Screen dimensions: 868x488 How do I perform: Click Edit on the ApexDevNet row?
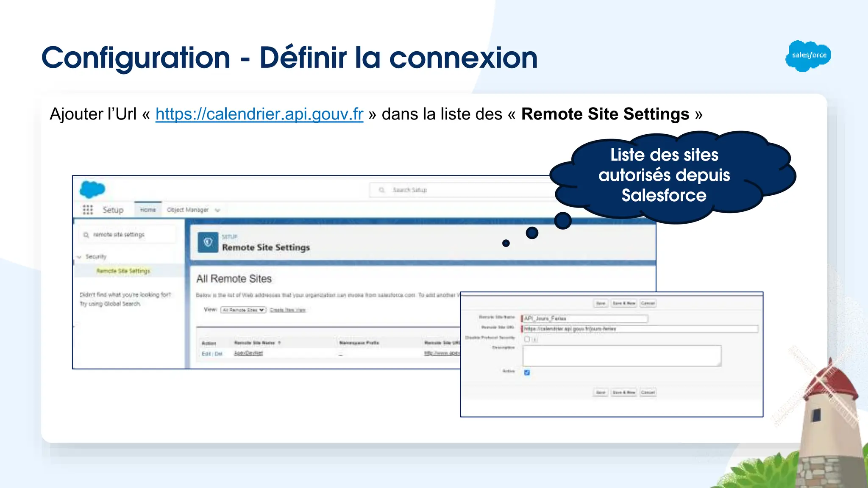coord(206,354)
